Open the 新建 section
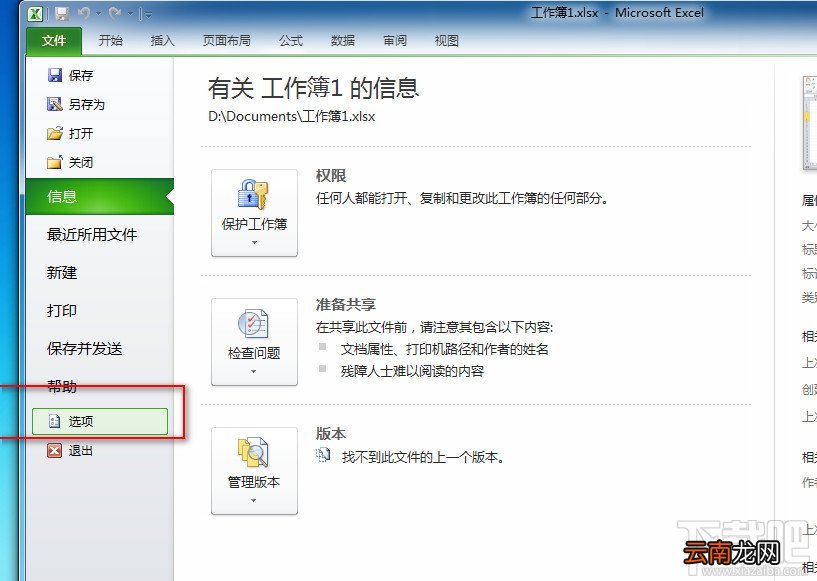This screenshot has height=581, width=817. [x=62, y=273]
